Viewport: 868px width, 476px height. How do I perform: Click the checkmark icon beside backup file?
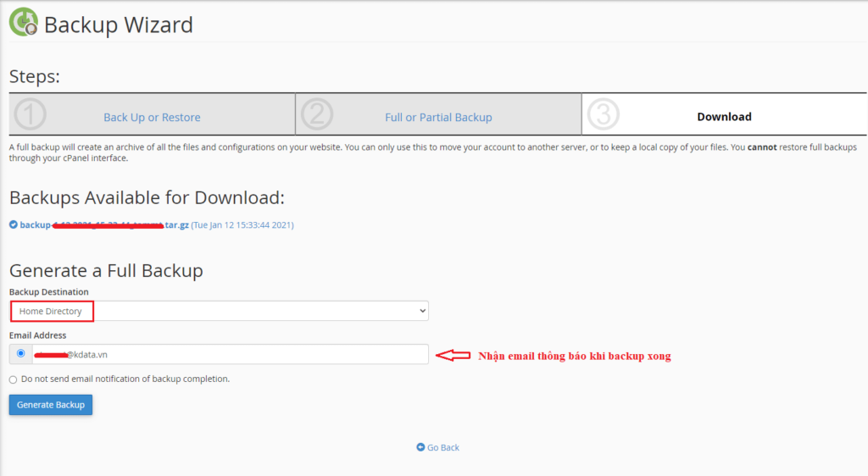coord(14,224)
